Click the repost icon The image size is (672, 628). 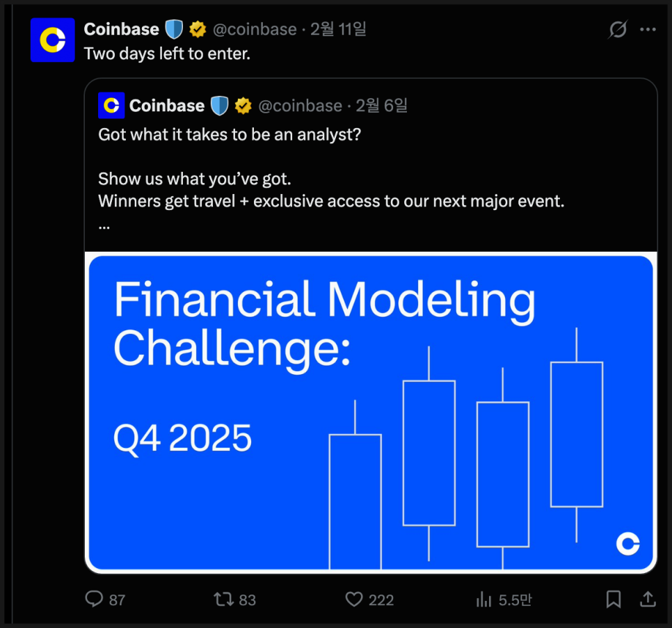click(223, 599)
